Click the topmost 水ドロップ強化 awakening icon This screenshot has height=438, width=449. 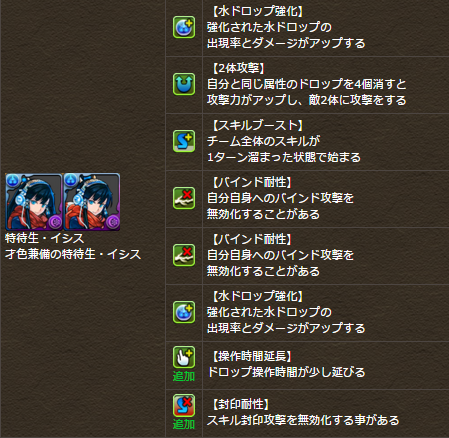184,27
